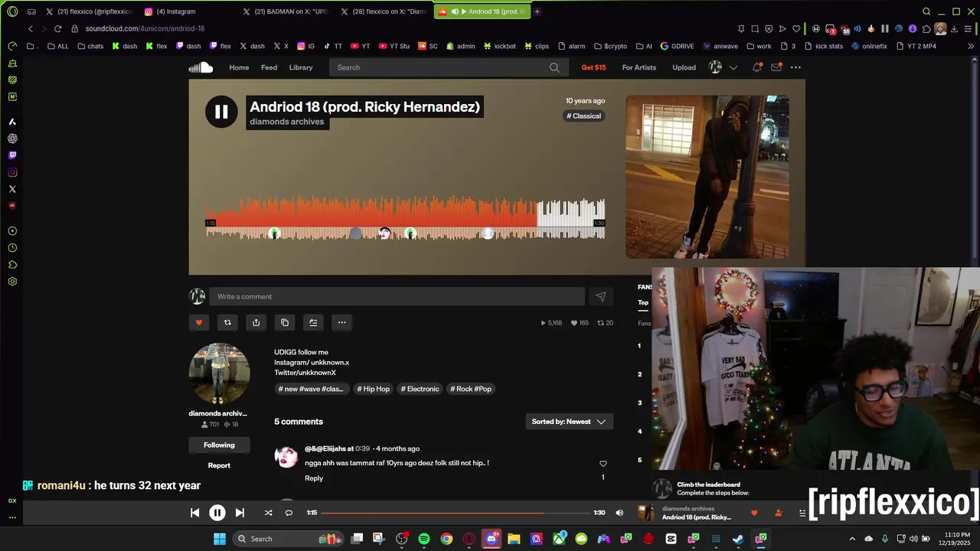Open SoundCloud messages envelope
Viewport: 980px width, 551px height.
click(776, 67)
